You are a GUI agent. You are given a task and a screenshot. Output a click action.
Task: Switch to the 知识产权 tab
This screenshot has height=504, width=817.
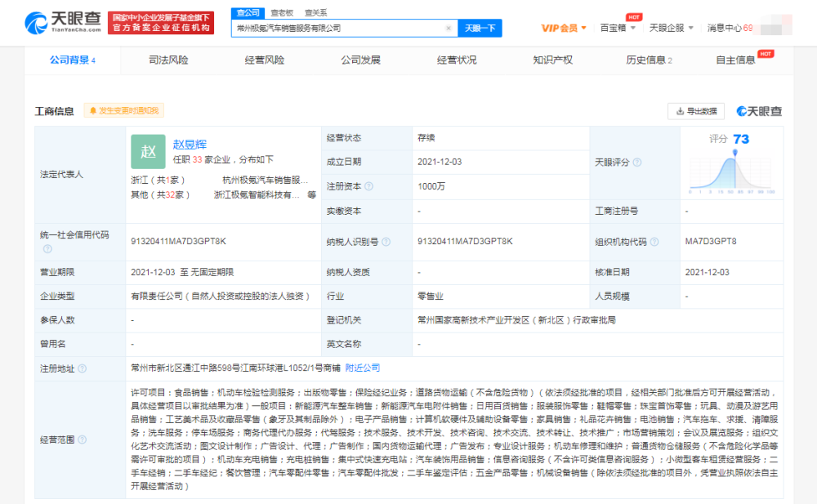552,60
